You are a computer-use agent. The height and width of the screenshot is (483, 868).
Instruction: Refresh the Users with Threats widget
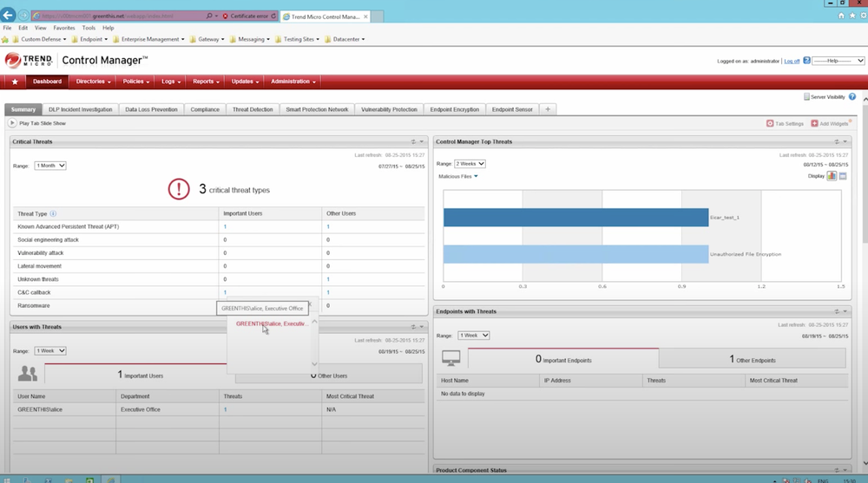tap(413, 327)
